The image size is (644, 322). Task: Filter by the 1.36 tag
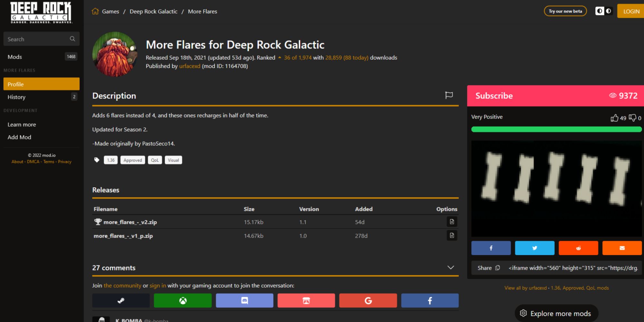pos(111,160)
